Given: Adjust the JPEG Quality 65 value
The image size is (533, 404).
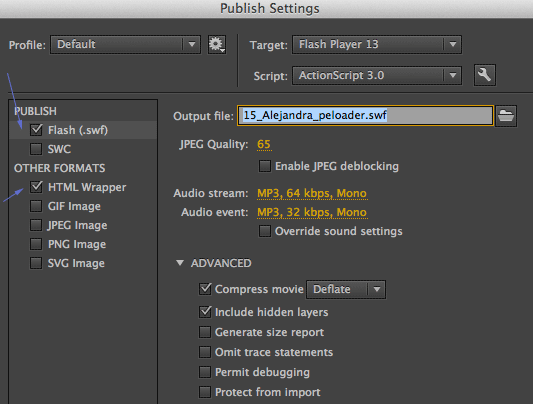Looking at the screenshot, I should point(264,144).
